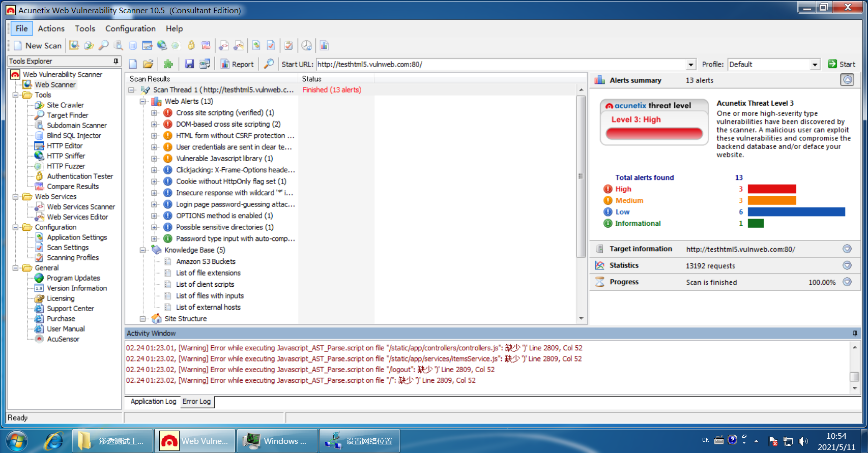Open the Configuration menu
This screenshot has height=453, width=868.
coord(130,28)
